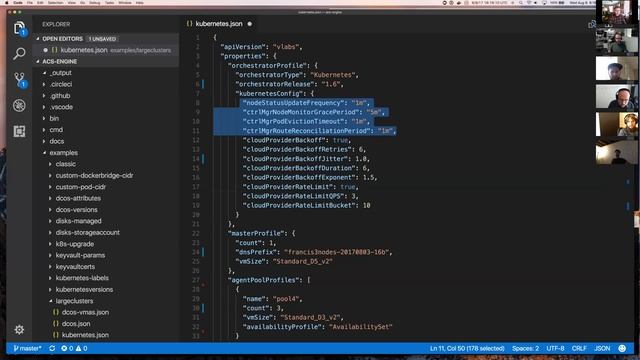Click the JSON language mode selector

[x=602, y=349]
